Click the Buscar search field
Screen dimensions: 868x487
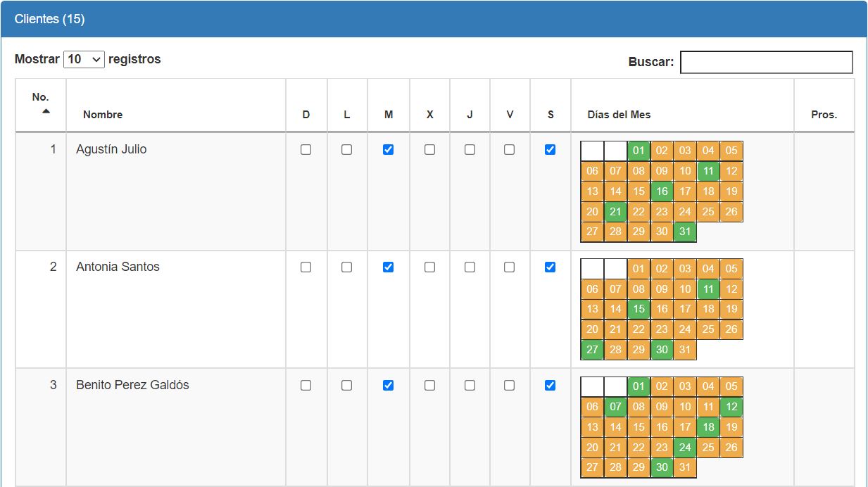pos(766,62)
